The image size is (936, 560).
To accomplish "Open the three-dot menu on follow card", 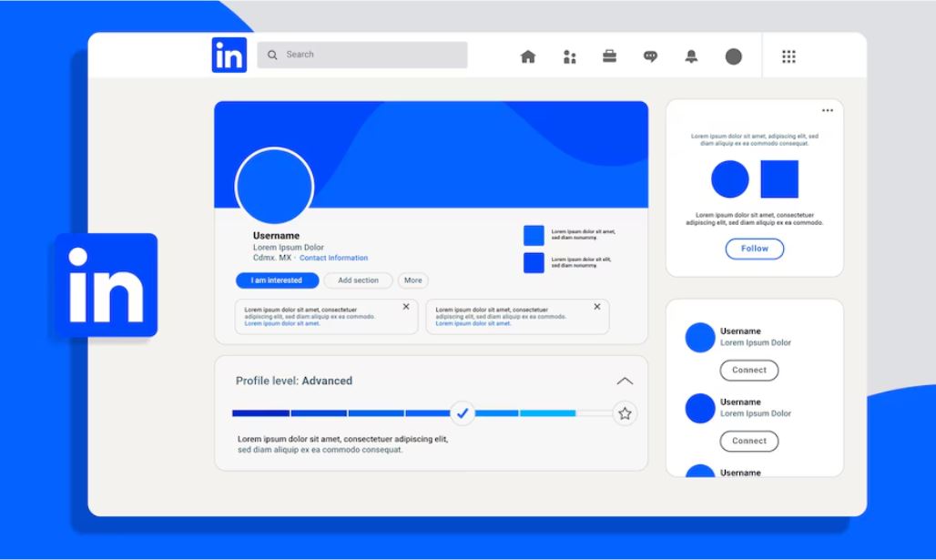I will click(x=828, y=110).
